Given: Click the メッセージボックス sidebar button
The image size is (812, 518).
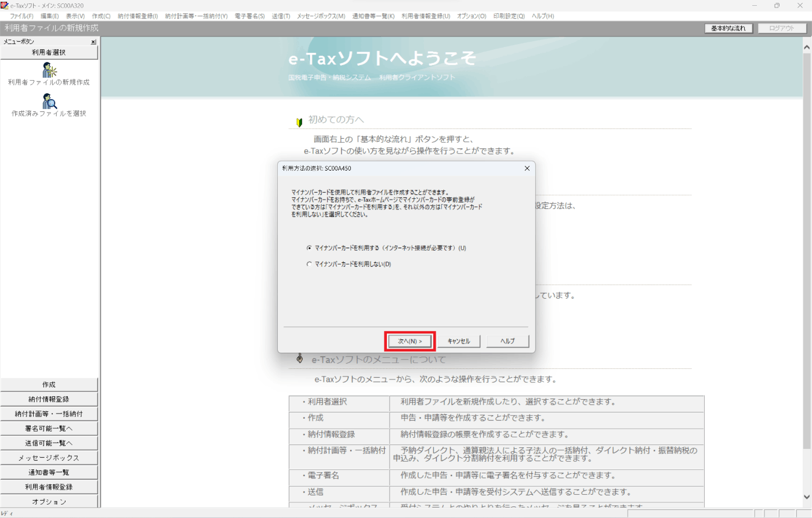Looking at the screenshot, I should [x=49, y=458].
